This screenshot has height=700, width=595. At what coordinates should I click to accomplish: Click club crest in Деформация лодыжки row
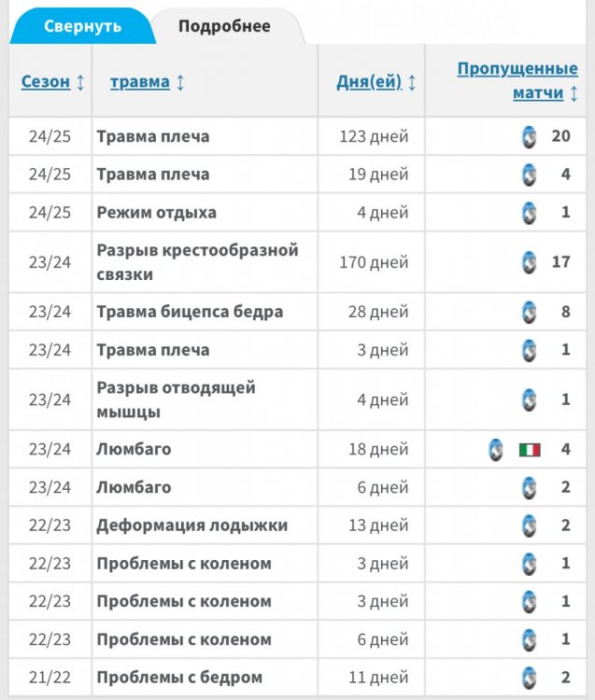(x=529, y=525)
